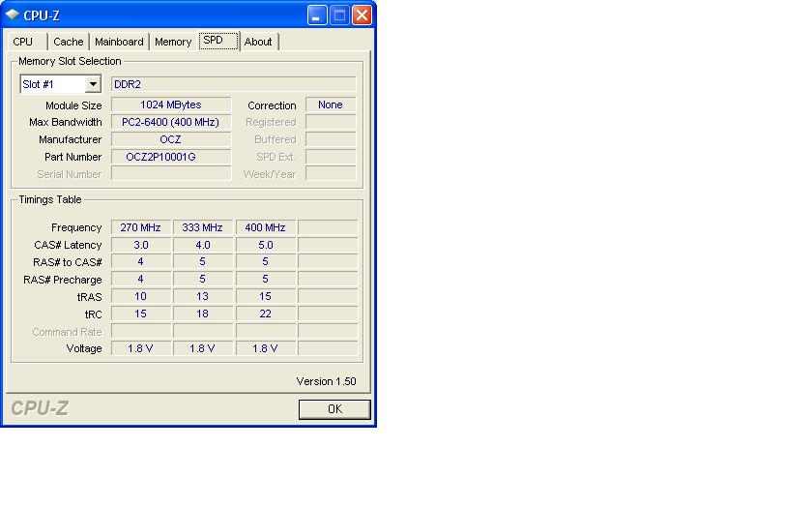Switch to the Memory tab
Screen dimensions: 812x508
coord(173,42)
